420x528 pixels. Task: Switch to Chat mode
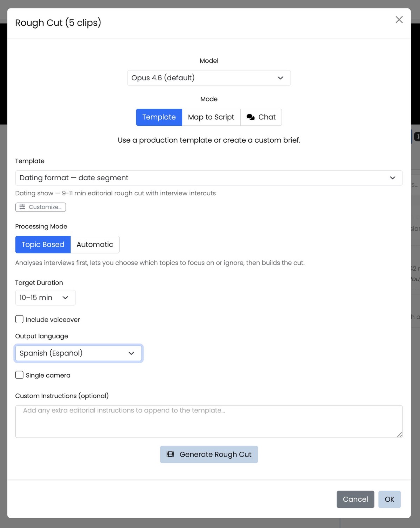click(x=261, y=117)
